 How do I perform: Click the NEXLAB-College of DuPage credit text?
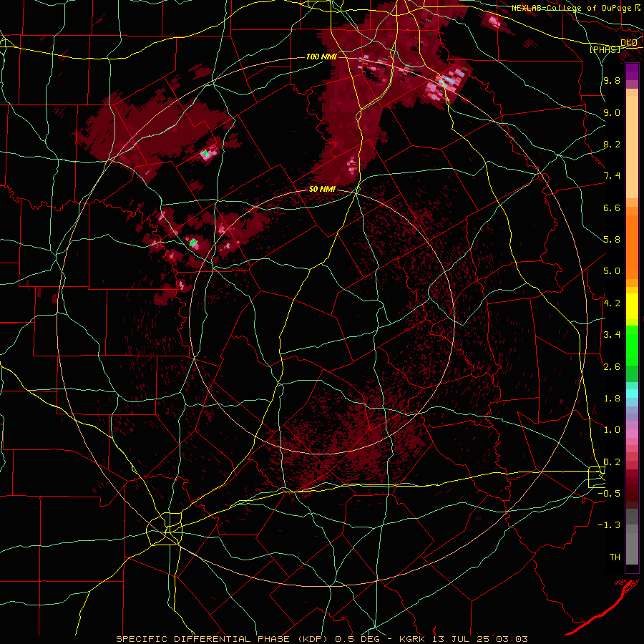click(571, 8)
